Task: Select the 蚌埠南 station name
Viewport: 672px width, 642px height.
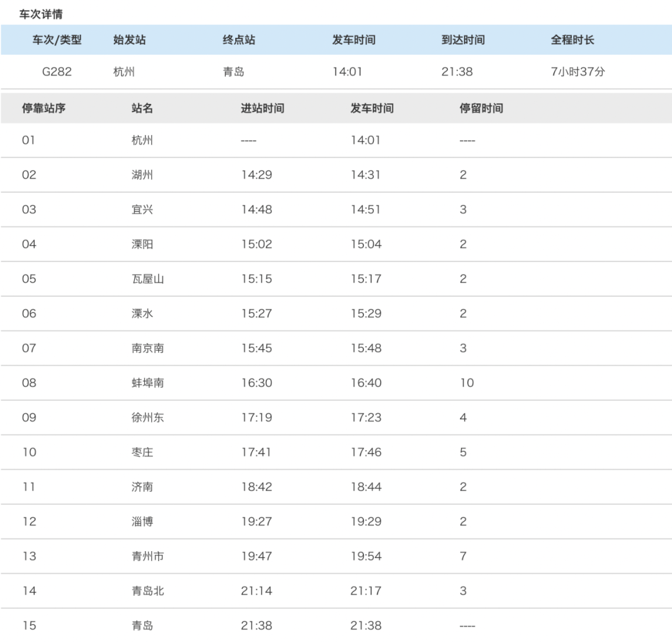Action: 147,383
